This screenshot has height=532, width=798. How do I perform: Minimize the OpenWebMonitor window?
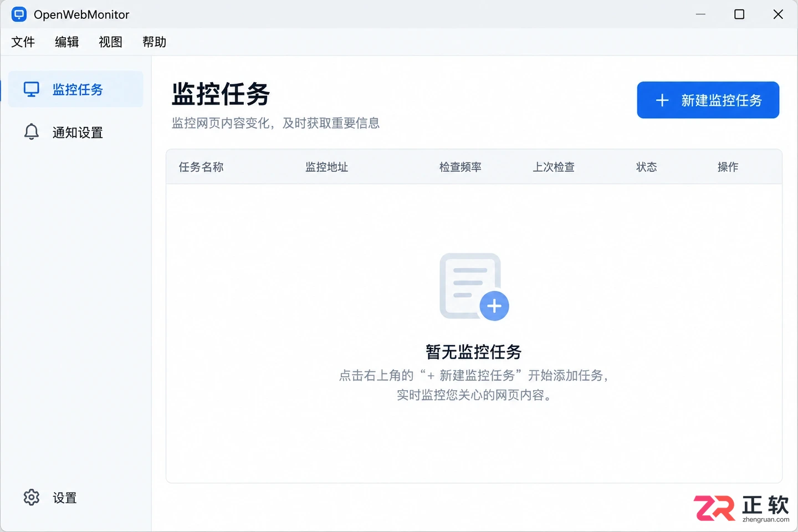click(x=700, y=14)
